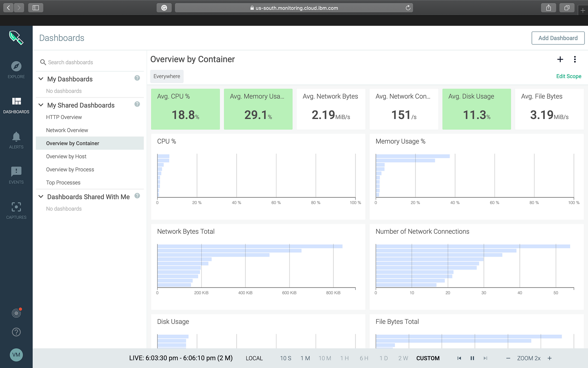Click the Network Bytes Total chart title
Screen dimensions: 588x368
[186, 231]
